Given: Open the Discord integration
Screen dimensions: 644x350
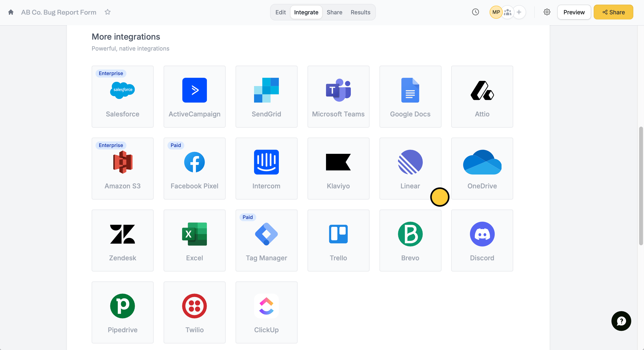Looking at the screenshot, I should tap(482, 240).
